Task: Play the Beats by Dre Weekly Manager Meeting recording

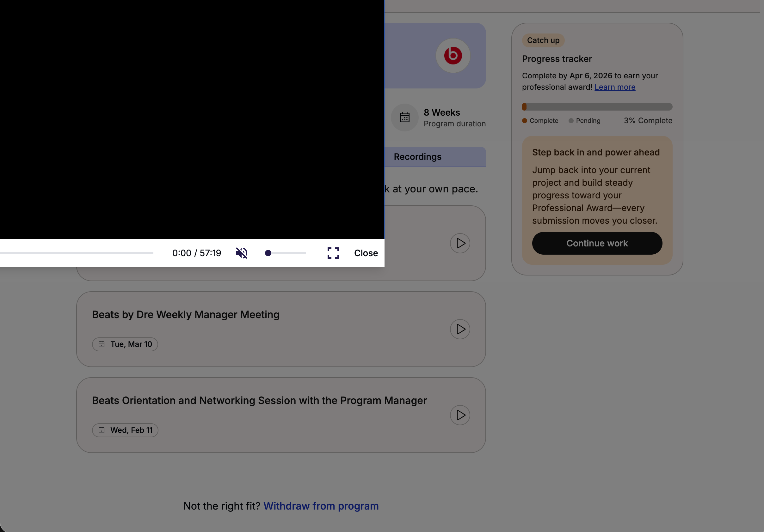Action: click(460, 329)
